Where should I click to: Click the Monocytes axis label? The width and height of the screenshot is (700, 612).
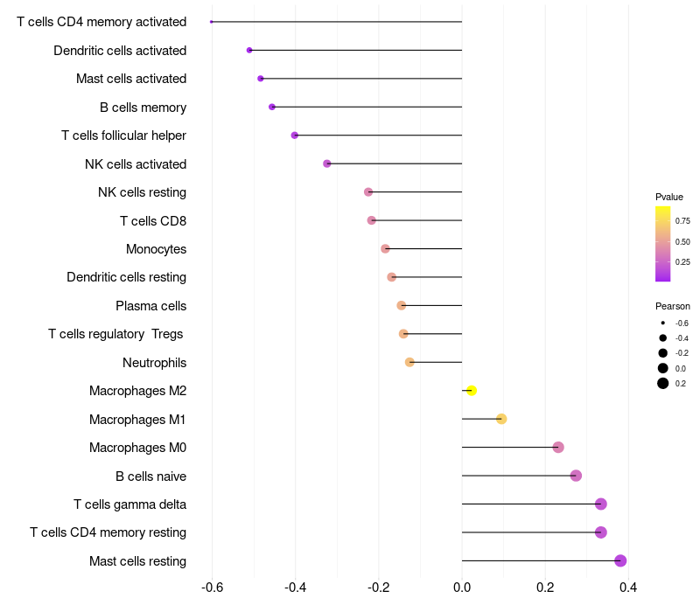[156, 249]
